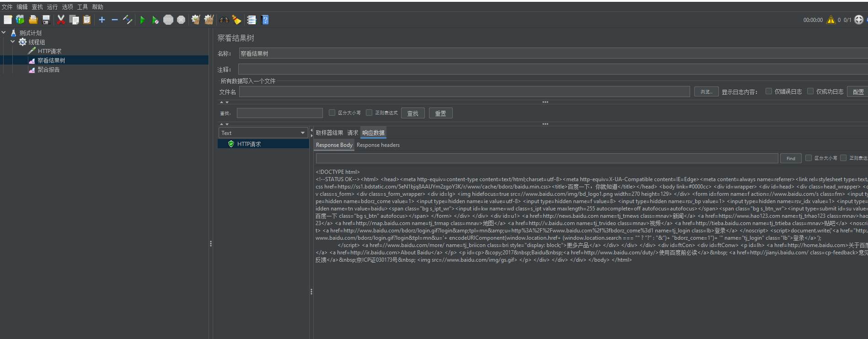Screen dimensions: 868x339
Task: Click the remote engine status icon
Action: pyautogui.click(x=859, y=20)
